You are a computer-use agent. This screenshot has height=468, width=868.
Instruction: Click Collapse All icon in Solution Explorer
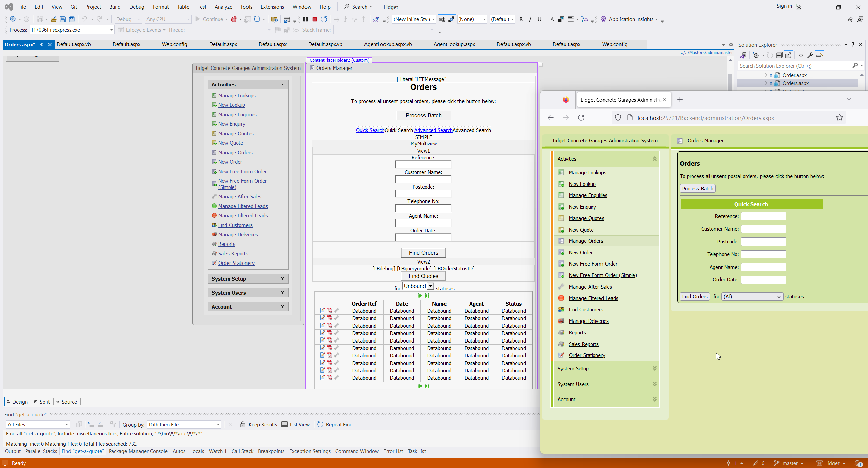(x=779, y=55)
